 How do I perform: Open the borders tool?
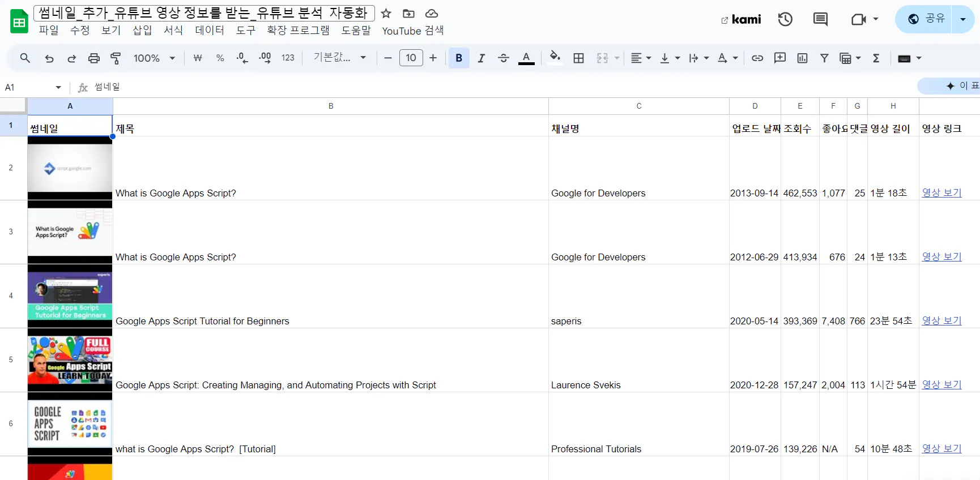point(578,58)
